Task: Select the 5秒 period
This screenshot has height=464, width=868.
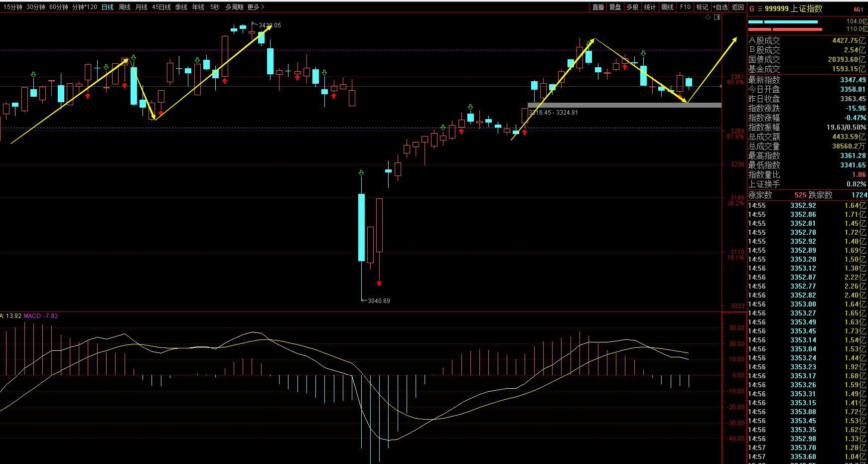Action: pos(215,7)
